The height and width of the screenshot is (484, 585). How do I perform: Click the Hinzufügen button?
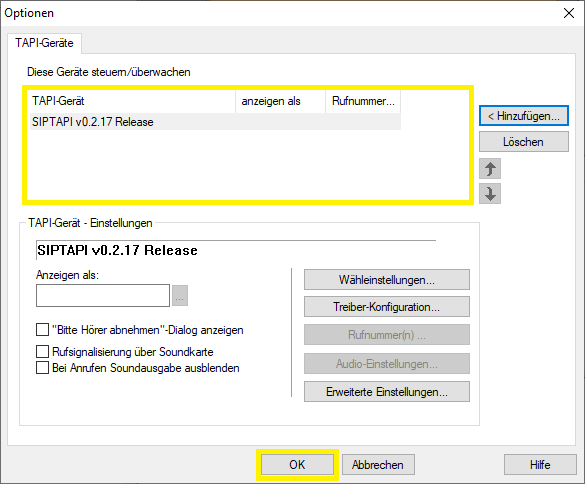click(524, 116)
